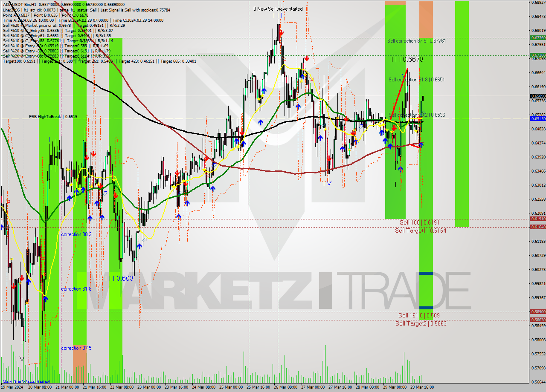
Task: Click the red 0.58900 price tag
Action: coord(537,312)
